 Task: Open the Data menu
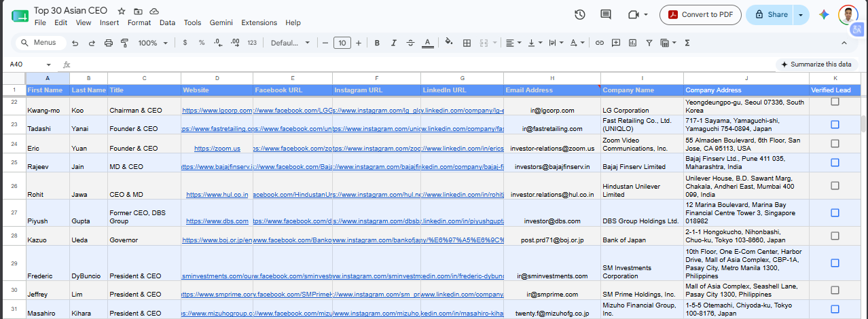tap(167, 22)
